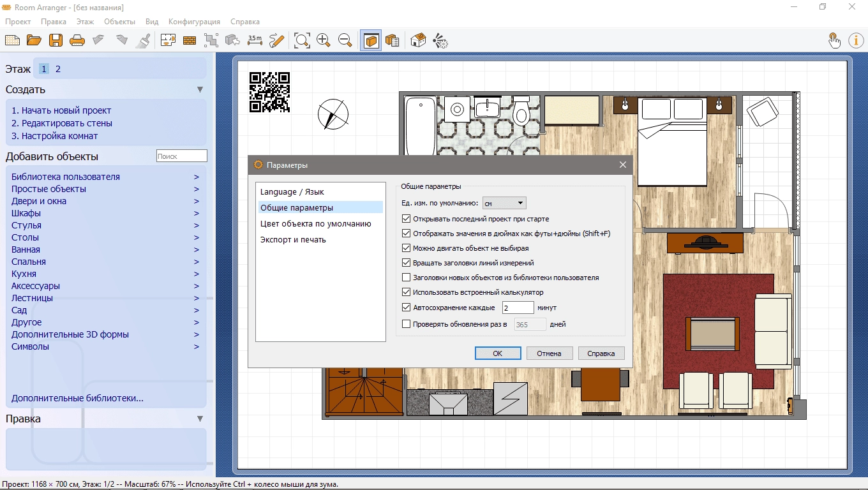Click the stairs-shaped selection tool icon
This screenshot has width=868, height=490.
click(x=211, y=40)
